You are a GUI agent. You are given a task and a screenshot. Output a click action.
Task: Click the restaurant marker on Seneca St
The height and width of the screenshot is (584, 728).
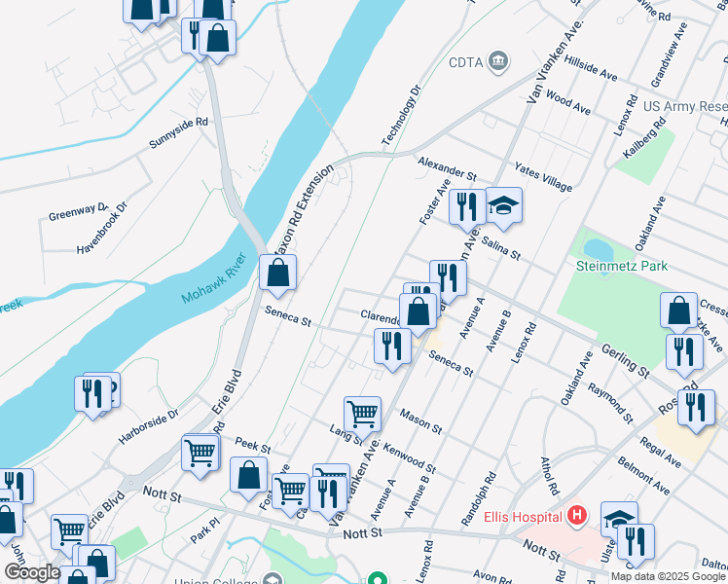[393, 348]
